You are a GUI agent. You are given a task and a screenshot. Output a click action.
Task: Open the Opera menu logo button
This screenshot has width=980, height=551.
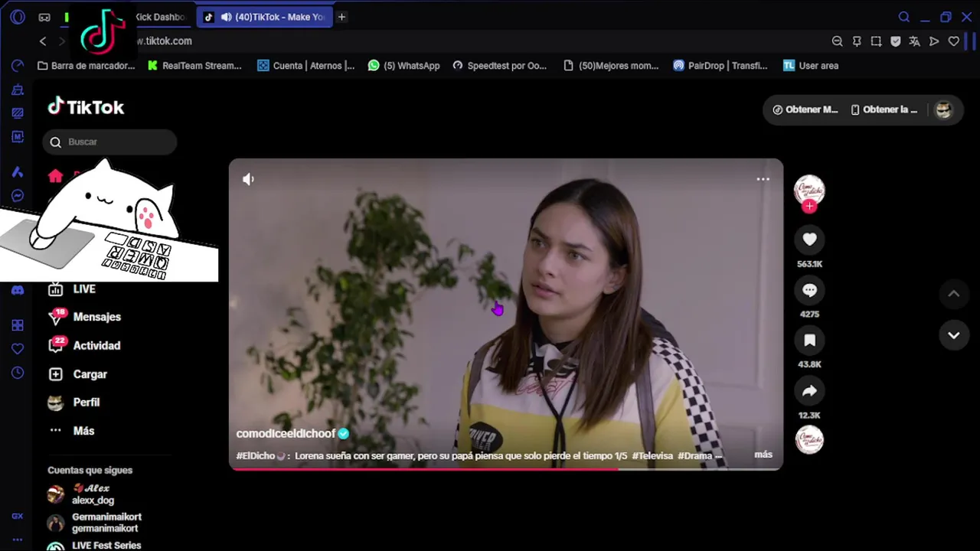(x=18, y=17)
